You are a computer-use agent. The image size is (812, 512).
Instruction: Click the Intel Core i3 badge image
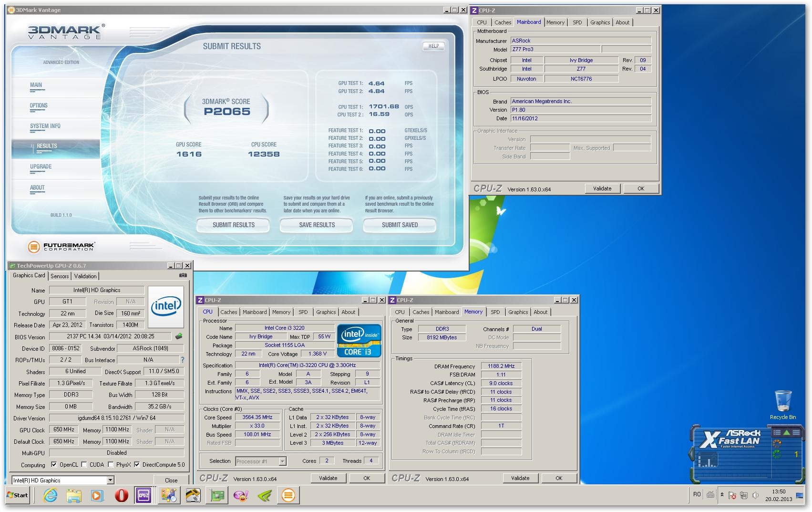tap(359, 341)
